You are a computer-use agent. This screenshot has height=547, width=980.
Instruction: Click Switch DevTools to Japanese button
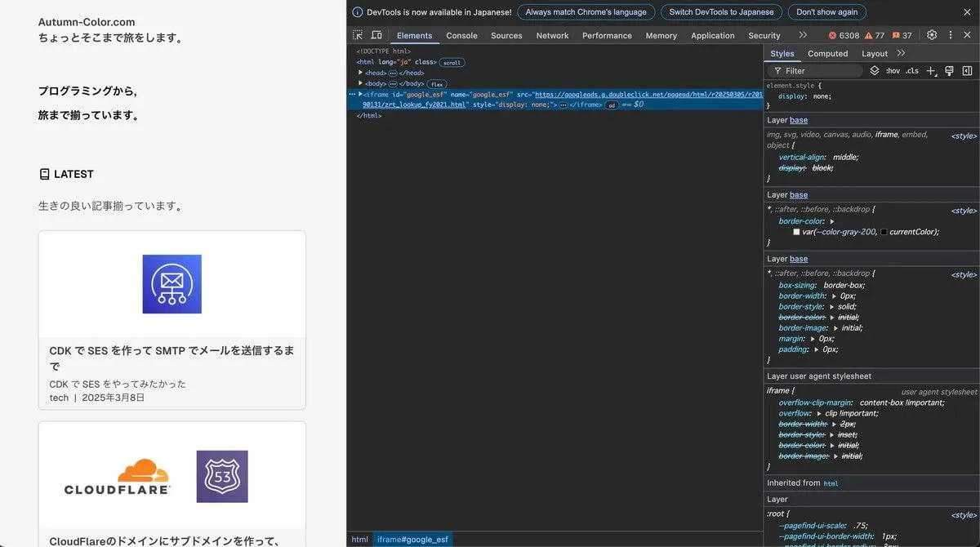(x=721, y=12)
